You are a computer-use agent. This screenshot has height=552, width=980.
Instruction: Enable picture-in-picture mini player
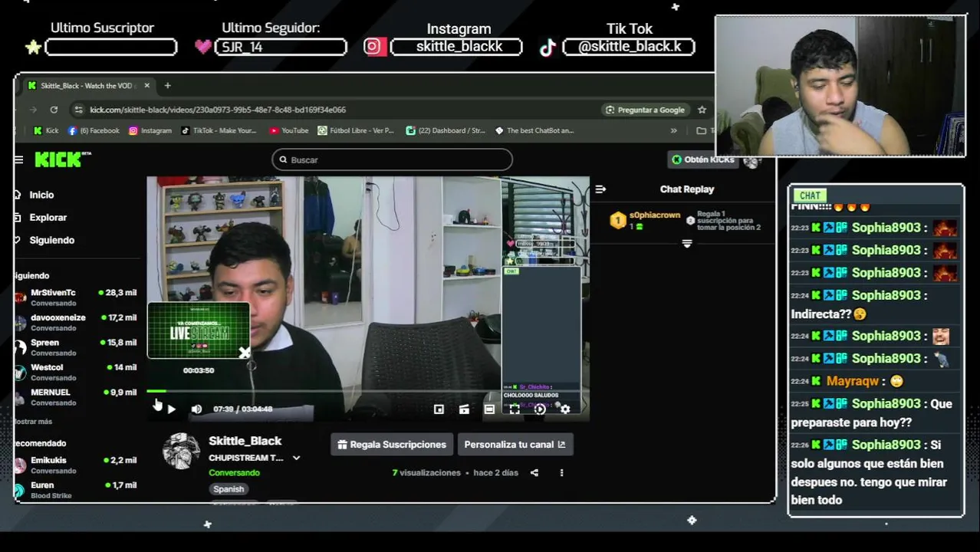(439, 409)
